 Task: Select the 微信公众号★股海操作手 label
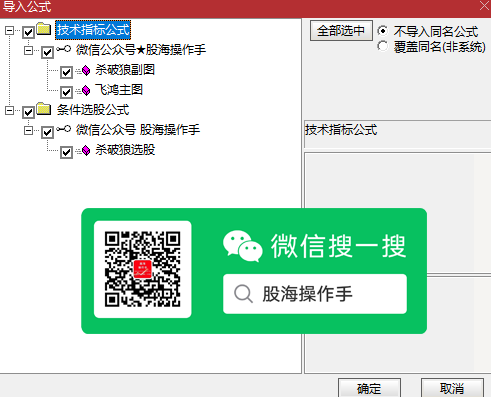141,50
